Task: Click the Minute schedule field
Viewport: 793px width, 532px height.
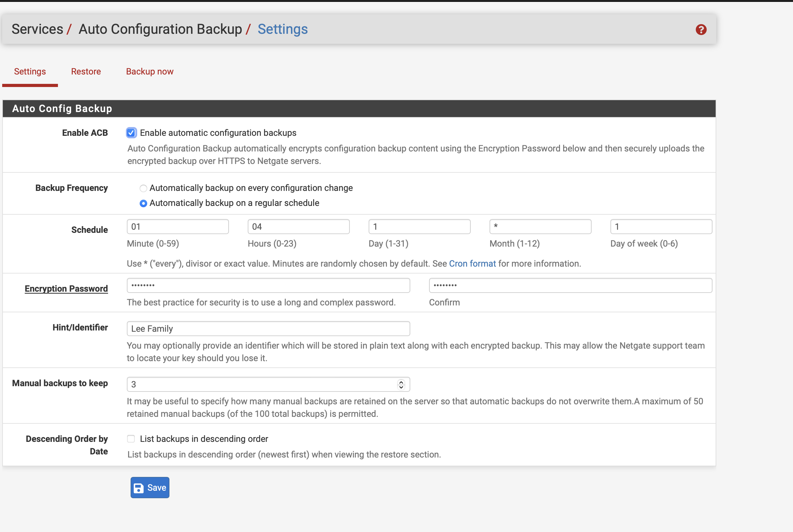Action: coord(178,227)
